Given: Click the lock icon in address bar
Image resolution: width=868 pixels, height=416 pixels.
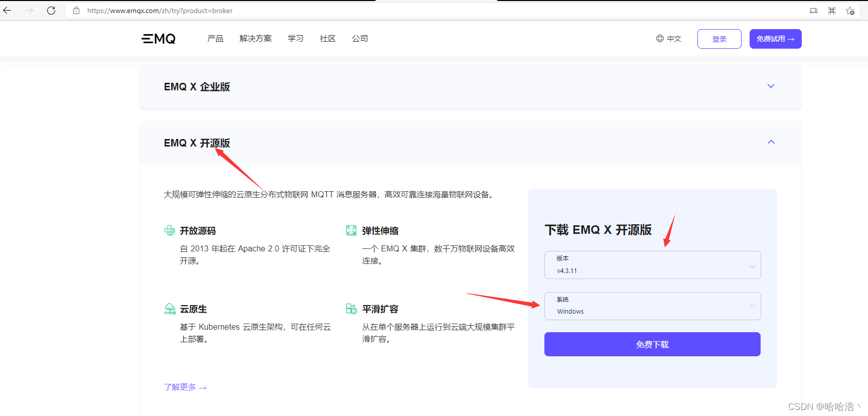Looking at the screenshot, I should pos(76,11).
